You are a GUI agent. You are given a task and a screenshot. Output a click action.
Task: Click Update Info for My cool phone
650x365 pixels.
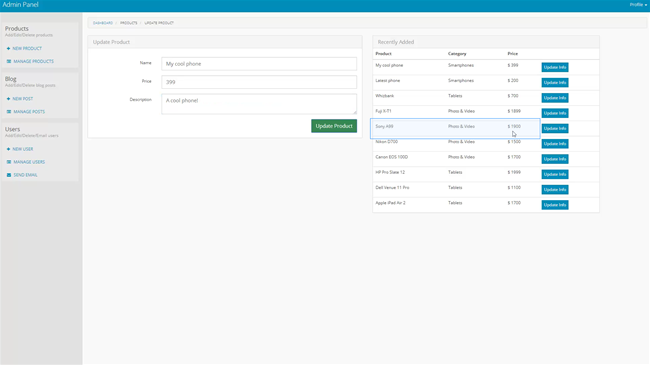click(x=555, y=67)
